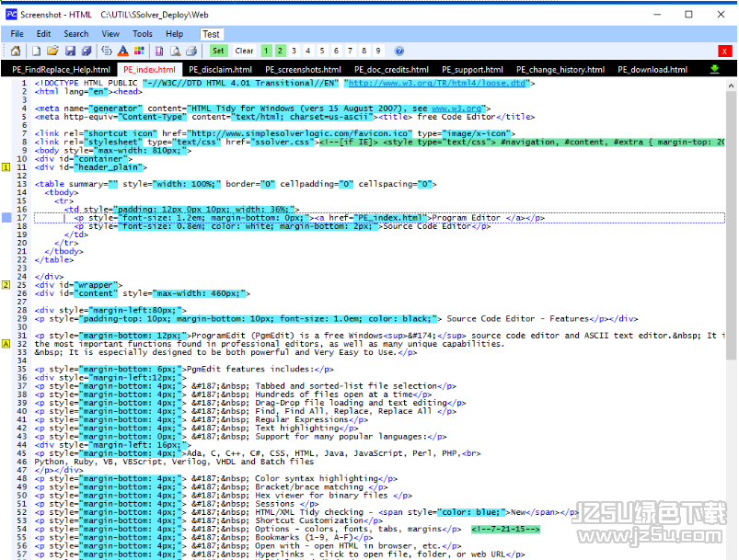Open the Search menu
The width and height of the screenshot is (739, 560).
75,34
